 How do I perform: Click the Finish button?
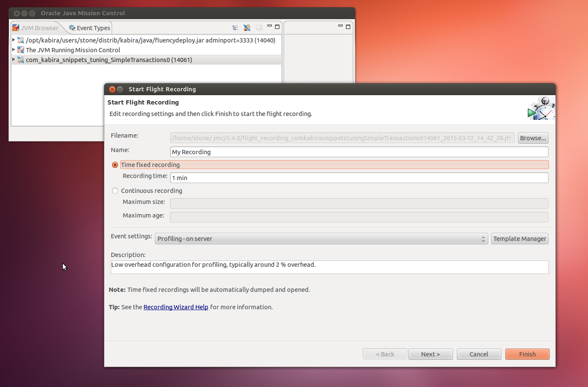tap(527, 354)
